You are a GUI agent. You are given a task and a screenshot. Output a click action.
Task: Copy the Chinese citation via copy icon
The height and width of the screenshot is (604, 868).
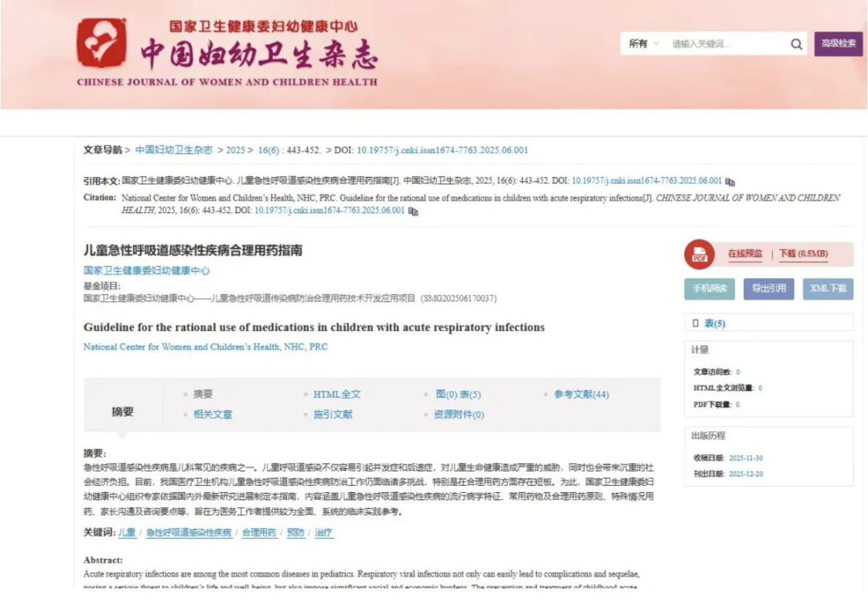coord(730,182)
